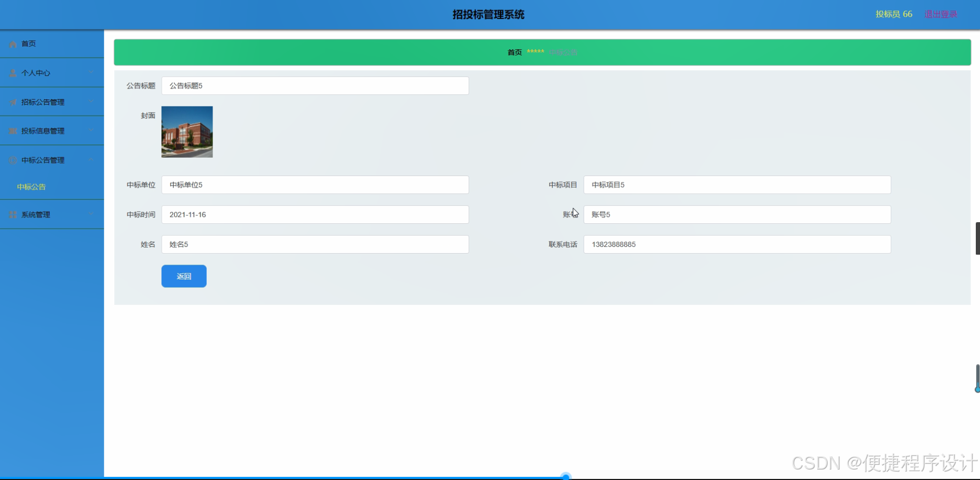Click the 姓名 field label
The image size is (980, 480).
pyautogui.click(x=148, y=245)
